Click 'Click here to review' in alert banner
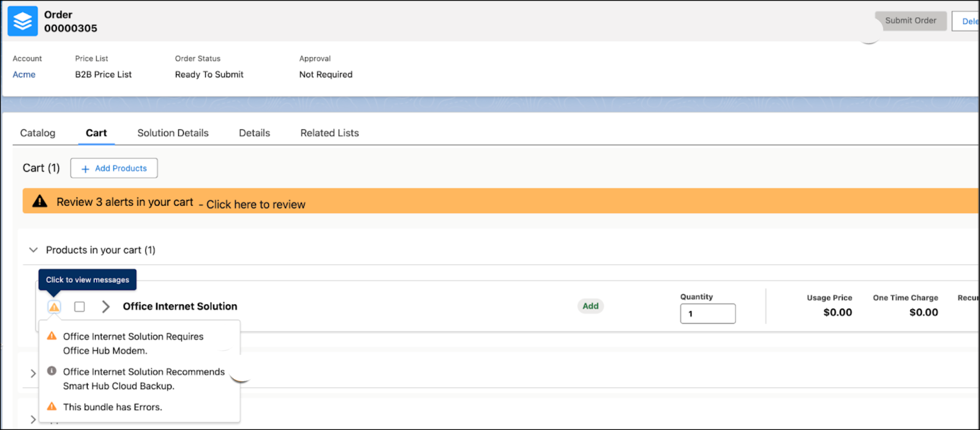This screenshot has height=430, width=980. coord(255,205)
